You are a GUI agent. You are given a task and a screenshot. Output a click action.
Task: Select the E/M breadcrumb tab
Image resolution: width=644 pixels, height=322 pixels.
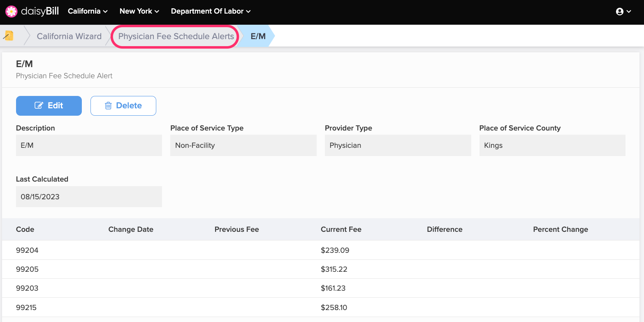tap(258, 36)
